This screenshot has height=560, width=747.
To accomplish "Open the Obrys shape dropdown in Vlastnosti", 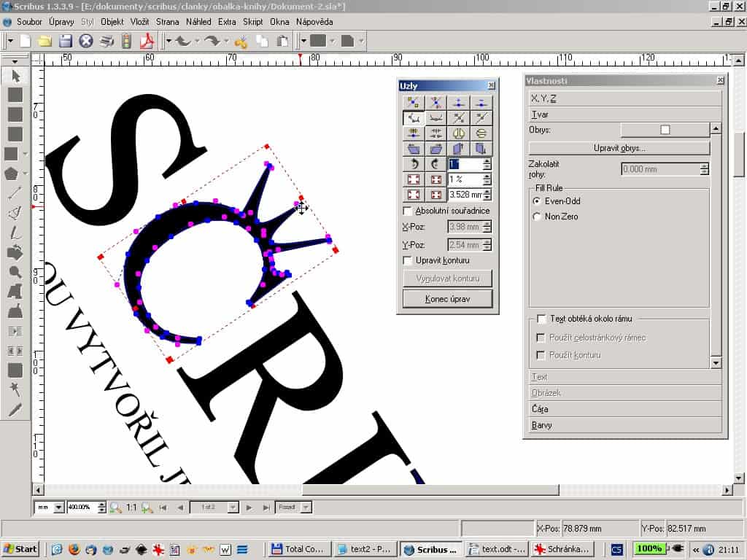I will coord(665,130).
